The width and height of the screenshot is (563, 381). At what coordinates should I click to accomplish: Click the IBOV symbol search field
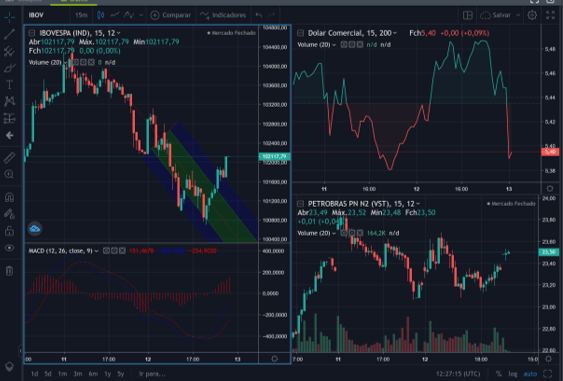pyautogui.click(x=36, y=15)
